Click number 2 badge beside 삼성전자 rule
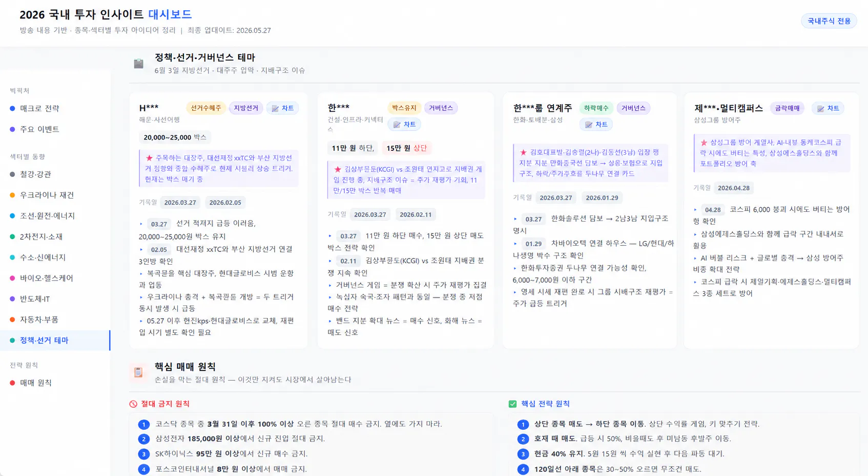The height and width of the screenshot is (476, 868). tap(143, 439)
